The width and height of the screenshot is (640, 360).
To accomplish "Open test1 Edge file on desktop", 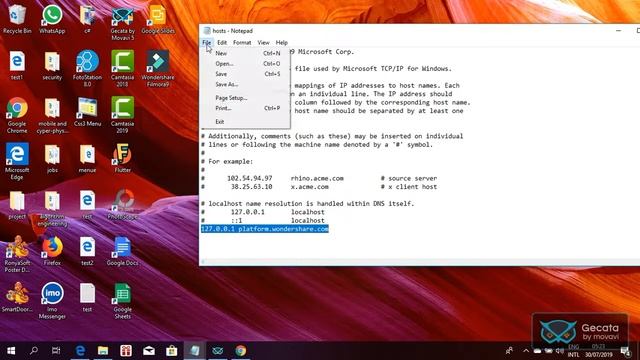I will pos(17,65).
